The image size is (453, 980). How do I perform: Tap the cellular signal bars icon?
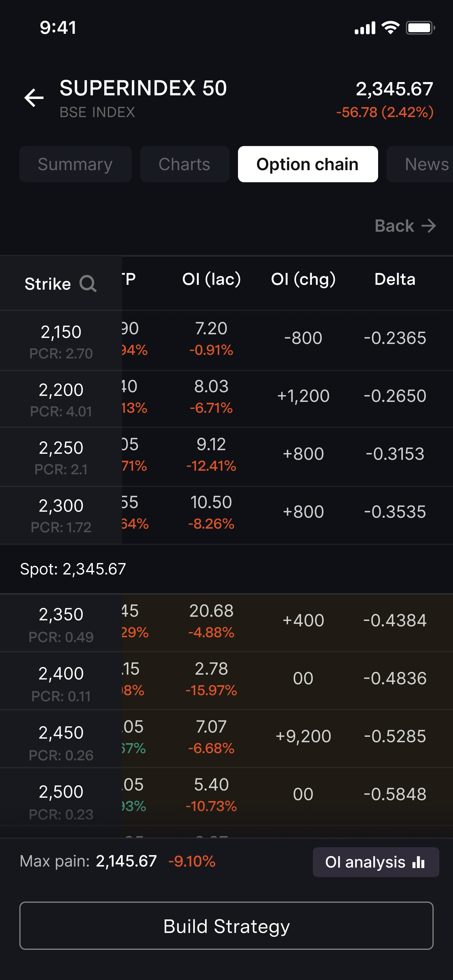click(365, 28)
